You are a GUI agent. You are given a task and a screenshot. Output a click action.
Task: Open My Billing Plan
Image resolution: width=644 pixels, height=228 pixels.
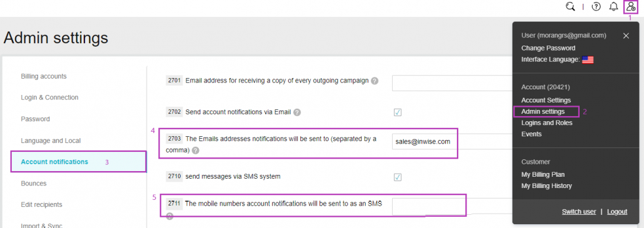click(x=543, y=175)
